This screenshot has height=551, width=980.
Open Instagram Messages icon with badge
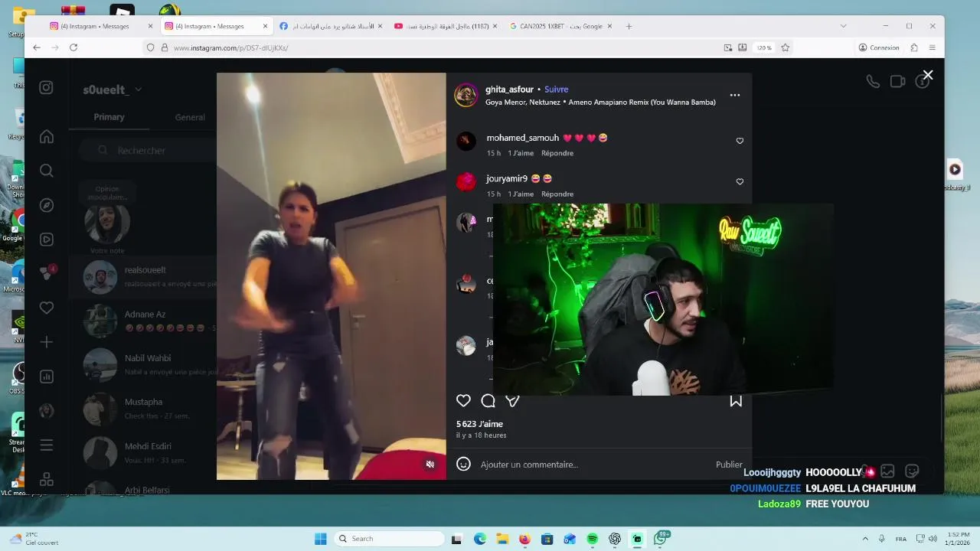tap(47, 273)
